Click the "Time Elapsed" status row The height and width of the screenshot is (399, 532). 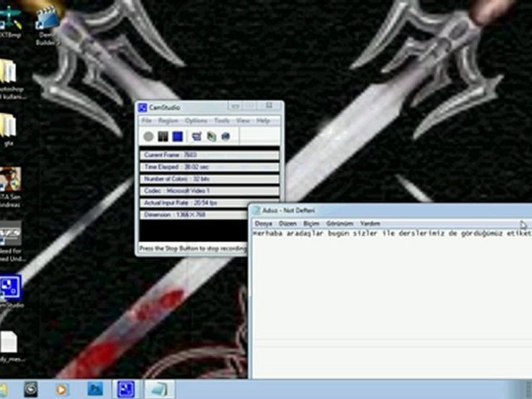[209, 167]
